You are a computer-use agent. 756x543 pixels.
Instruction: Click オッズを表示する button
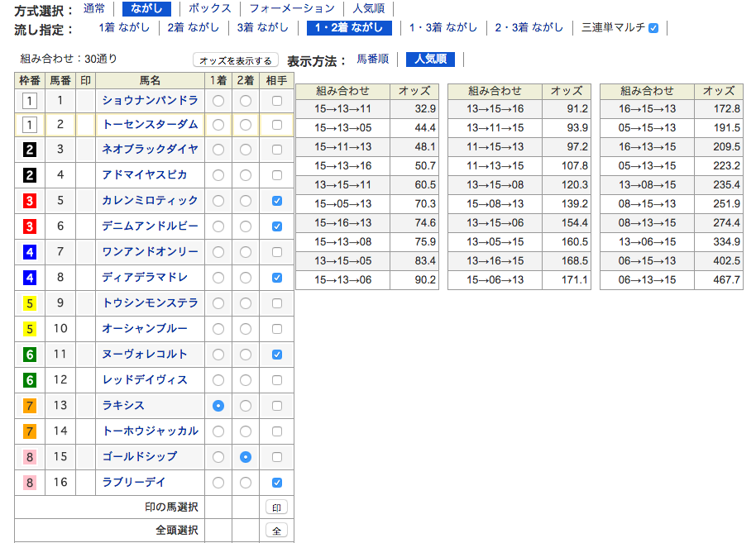(236, 60)
